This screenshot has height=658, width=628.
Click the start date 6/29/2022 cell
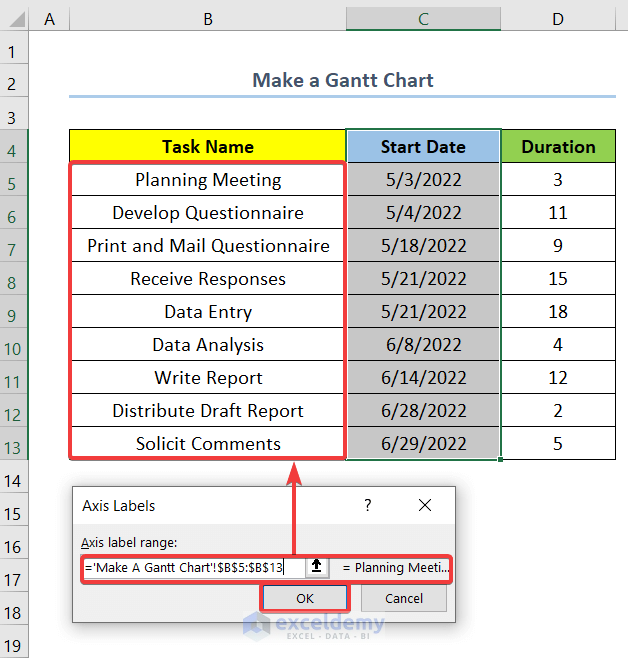tap(423, 444)
